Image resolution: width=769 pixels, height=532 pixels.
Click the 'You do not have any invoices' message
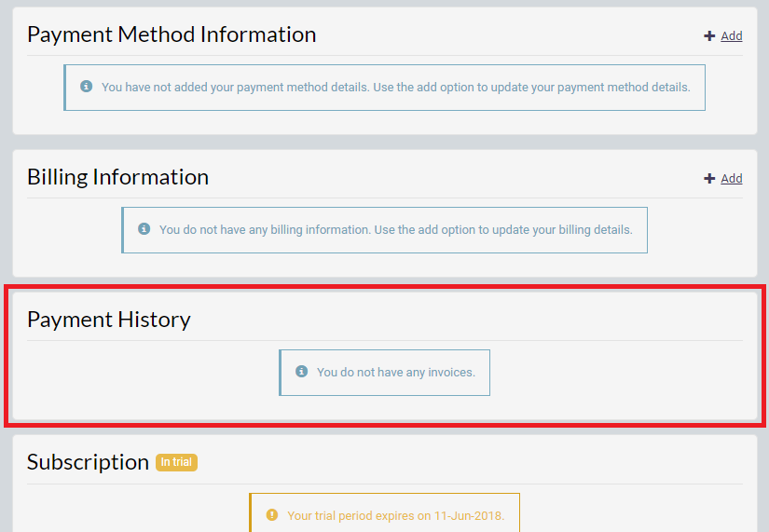tap(396, 373)
